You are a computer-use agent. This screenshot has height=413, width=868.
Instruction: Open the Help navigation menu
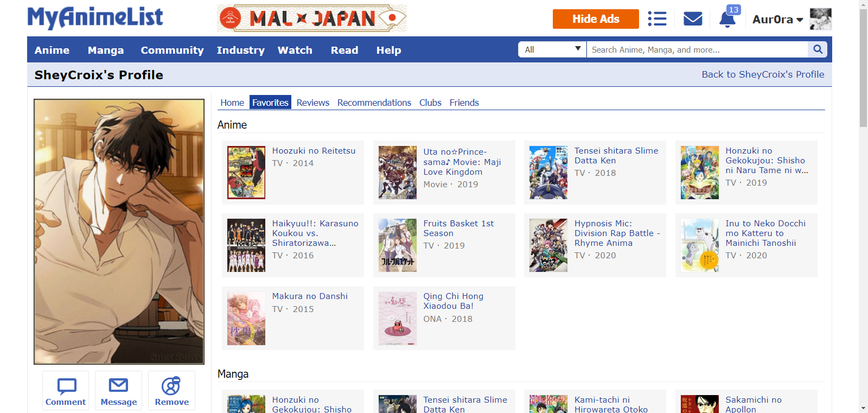coord(388,50)
